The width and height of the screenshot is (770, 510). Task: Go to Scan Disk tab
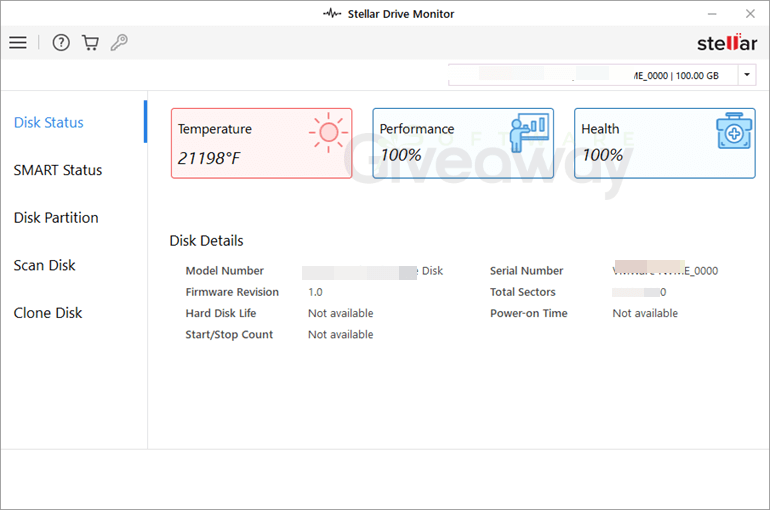coord(44,265)
